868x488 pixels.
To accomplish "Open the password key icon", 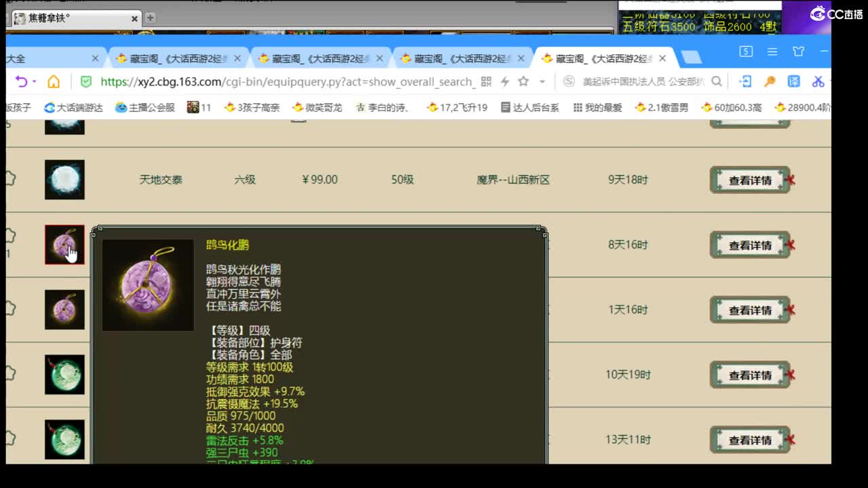I will point(770,81).
